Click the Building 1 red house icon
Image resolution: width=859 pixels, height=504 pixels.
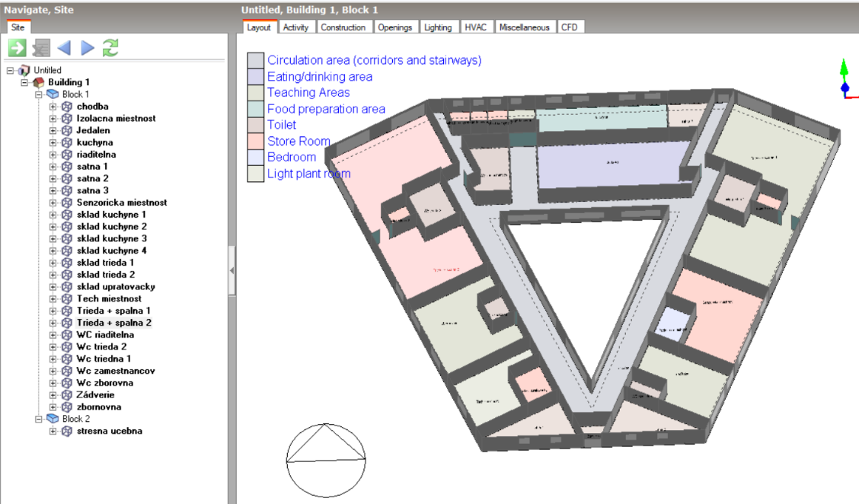point(38,82)
